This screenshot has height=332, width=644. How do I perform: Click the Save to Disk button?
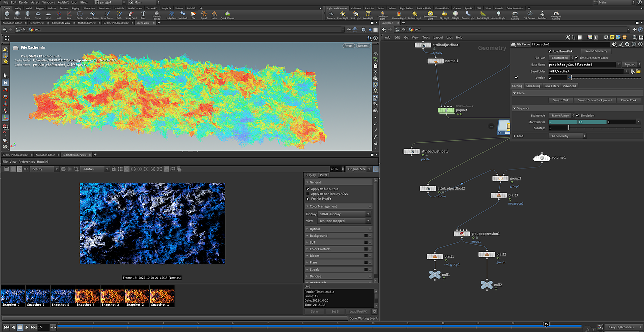[560, 100]
